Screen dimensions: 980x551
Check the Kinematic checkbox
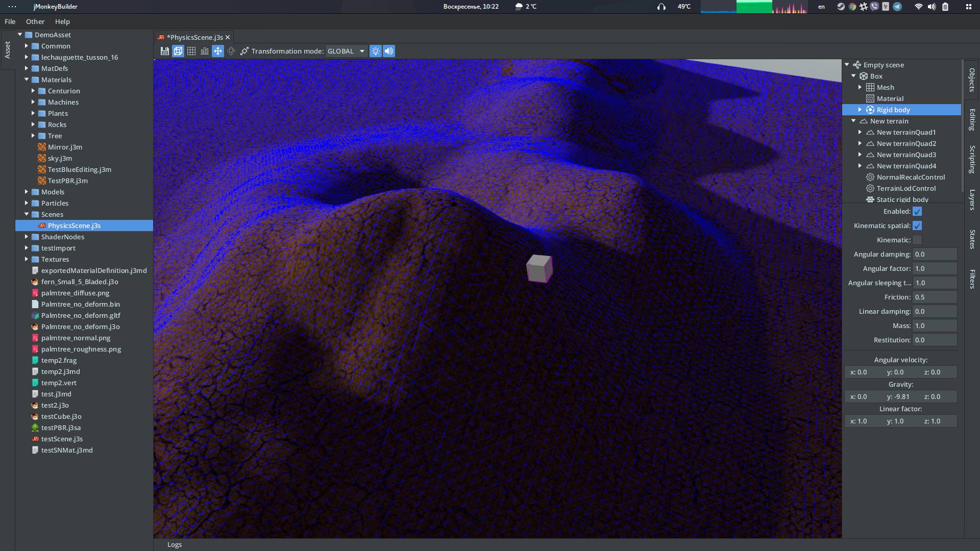[917, 240]
